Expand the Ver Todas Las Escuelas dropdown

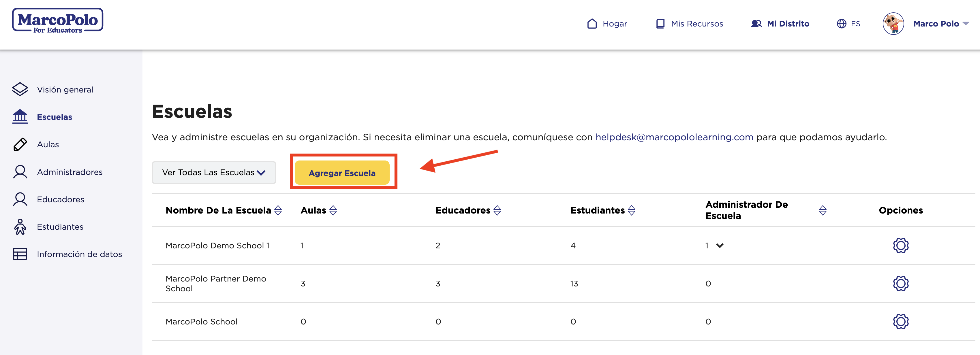click(x=214, y=173)
